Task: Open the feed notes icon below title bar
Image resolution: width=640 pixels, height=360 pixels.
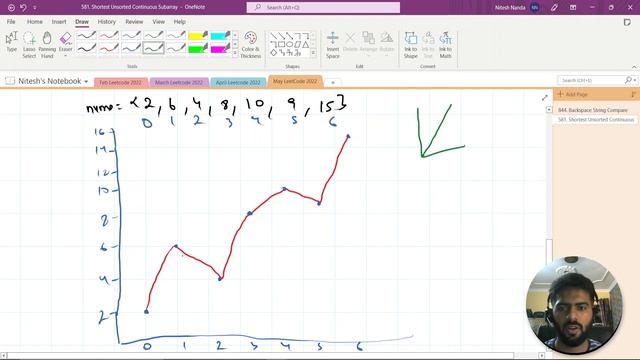Action: 627,22
